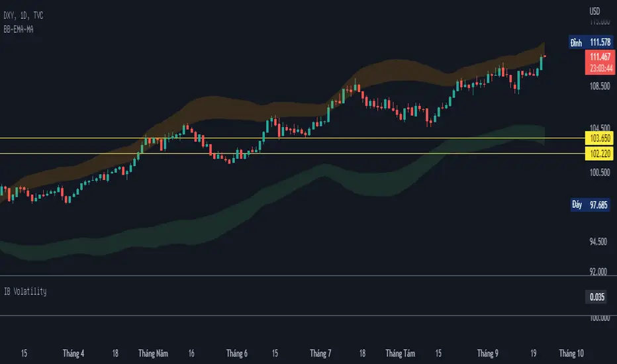Select the yellow 103.650 price label

click(x=599, y=138)
